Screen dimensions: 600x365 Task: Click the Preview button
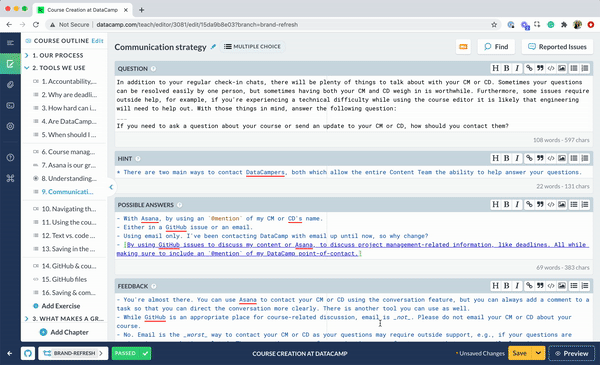click(572, 353)
